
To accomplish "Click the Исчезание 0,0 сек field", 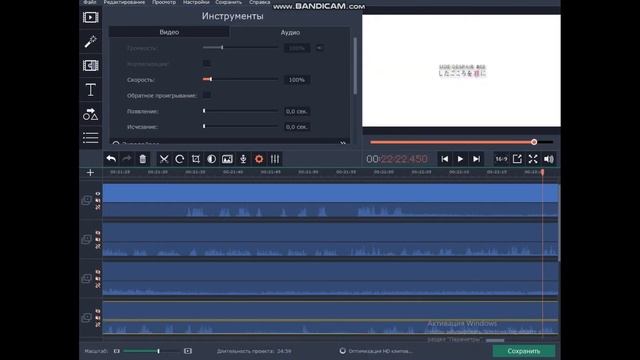I will pos(297,127).
